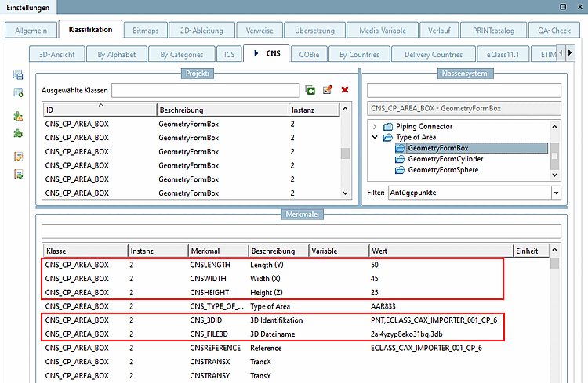This screenshot has width=588, height=383.
Task: Open the eClass11.1 tab
Action: [x=501, y=55]
